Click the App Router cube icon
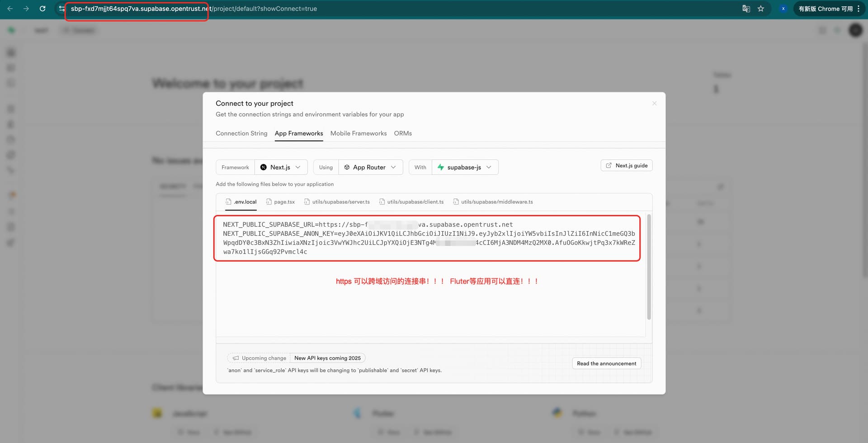Screen dimensions: 868x443 [347, 167]
